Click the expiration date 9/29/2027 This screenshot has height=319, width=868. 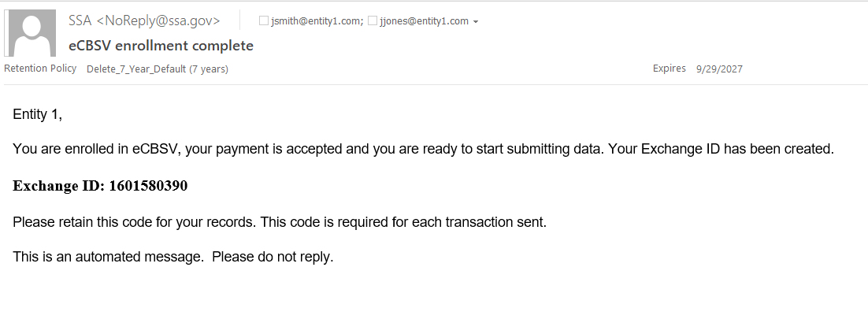719,69
